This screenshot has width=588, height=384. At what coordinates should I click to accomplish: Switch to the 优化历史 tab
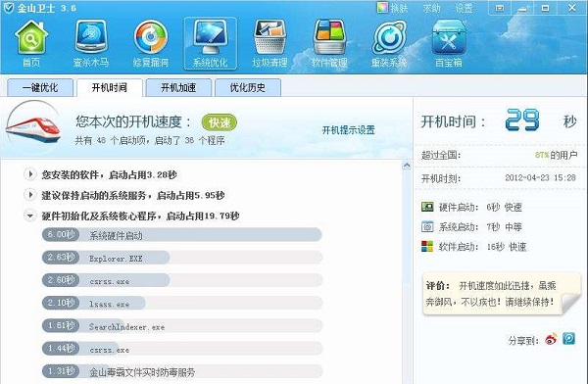[x=248, y=88]
